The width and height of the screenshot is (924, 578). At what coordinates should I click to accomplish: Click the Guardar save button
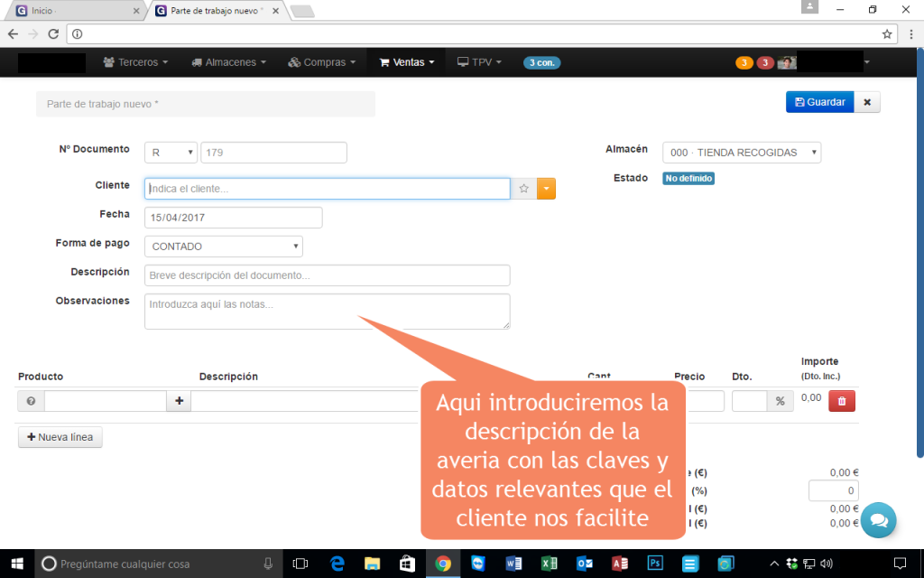(819, 102)
